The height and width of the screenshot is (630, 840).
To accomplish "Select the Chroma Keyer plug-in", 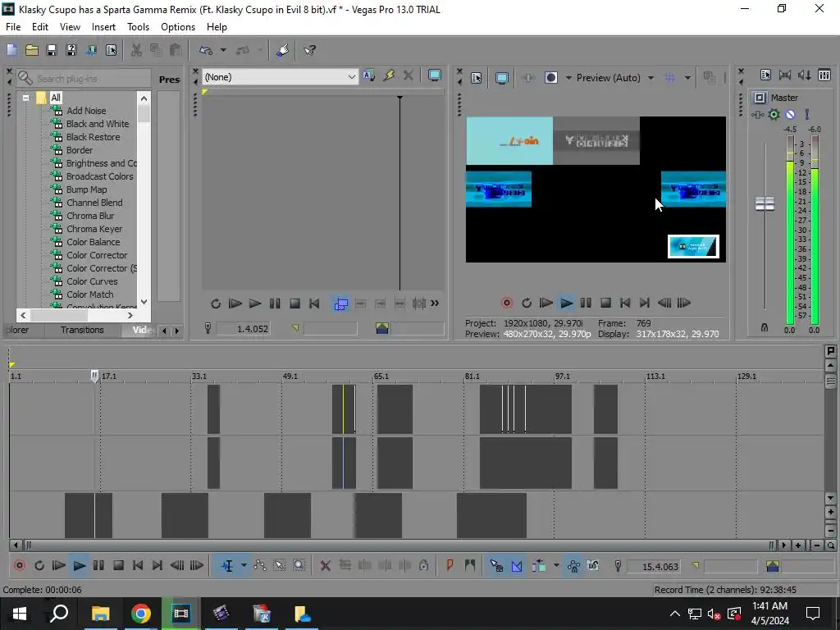I will pyautogui.click(x=94, y=229).
